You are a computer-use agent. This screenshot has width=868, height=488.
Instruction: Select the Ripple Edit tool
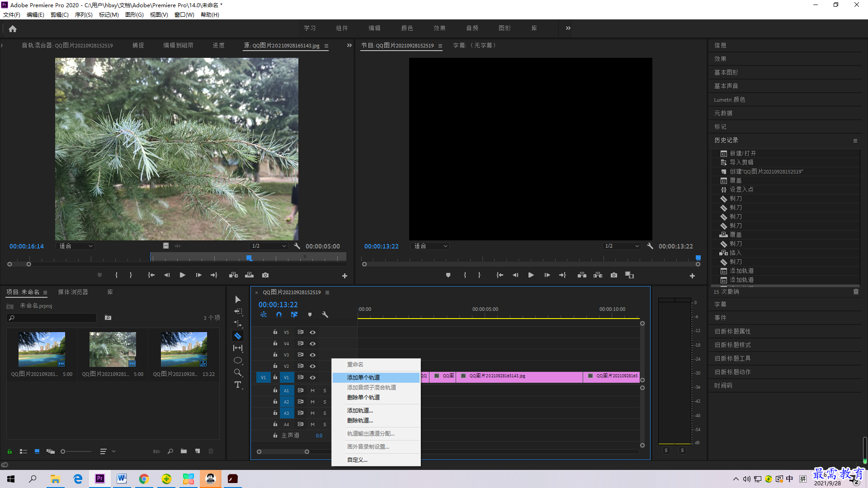click(x=238, y=324)
